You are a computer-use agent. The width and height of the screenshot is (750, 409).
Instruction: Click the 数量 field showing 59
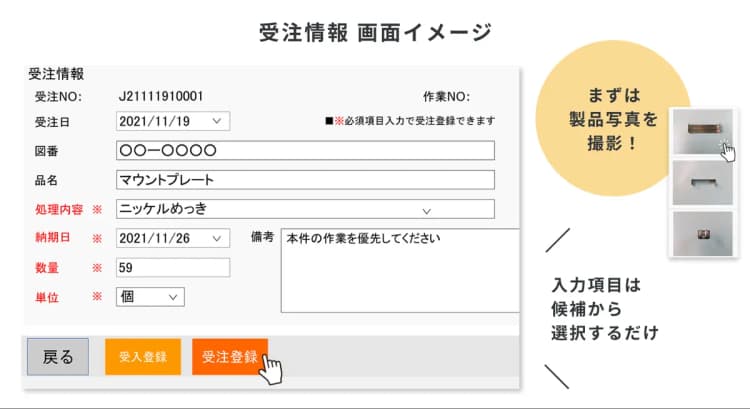pos(173,268)
